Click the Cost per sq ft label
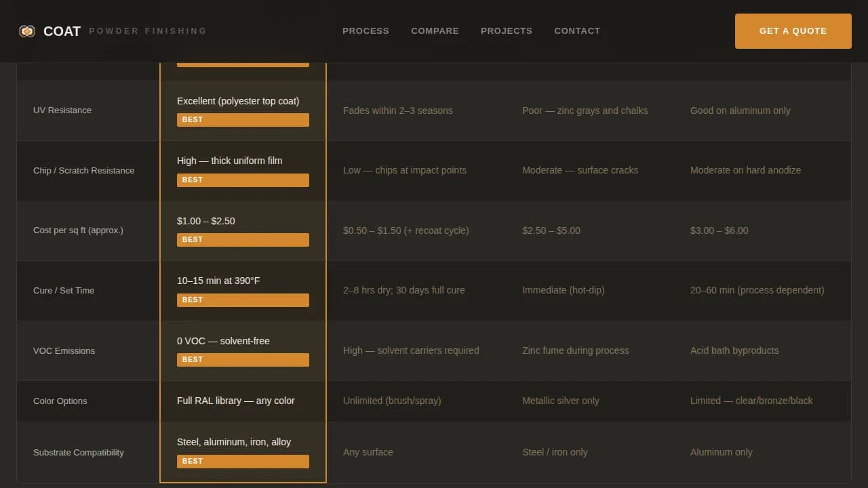This screenshot has width=868, height=488. pyautogui.click(x=78, y=230)
